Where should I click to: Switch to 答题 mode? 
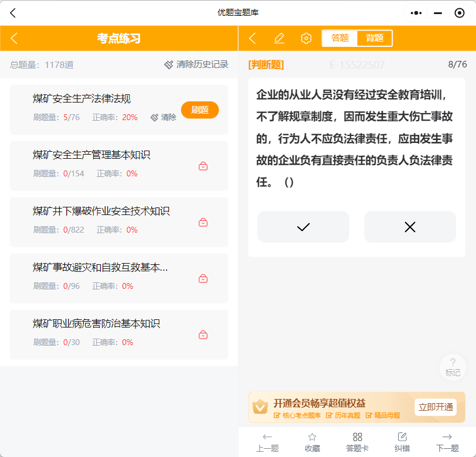pos(339,38)
